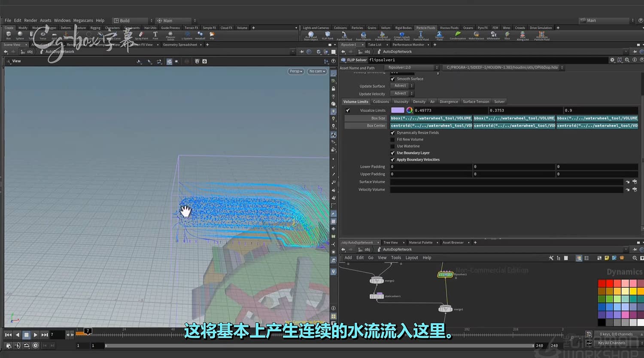
Task: Enable the Use Waterline checkbox
Action: (x=392, y=146)
